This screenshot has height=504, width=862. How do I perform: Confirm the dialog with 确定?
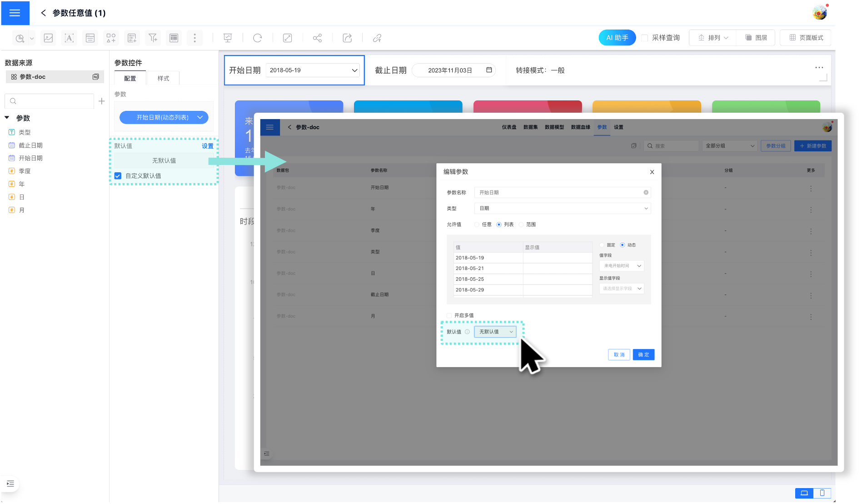click(x=643, y=355)
